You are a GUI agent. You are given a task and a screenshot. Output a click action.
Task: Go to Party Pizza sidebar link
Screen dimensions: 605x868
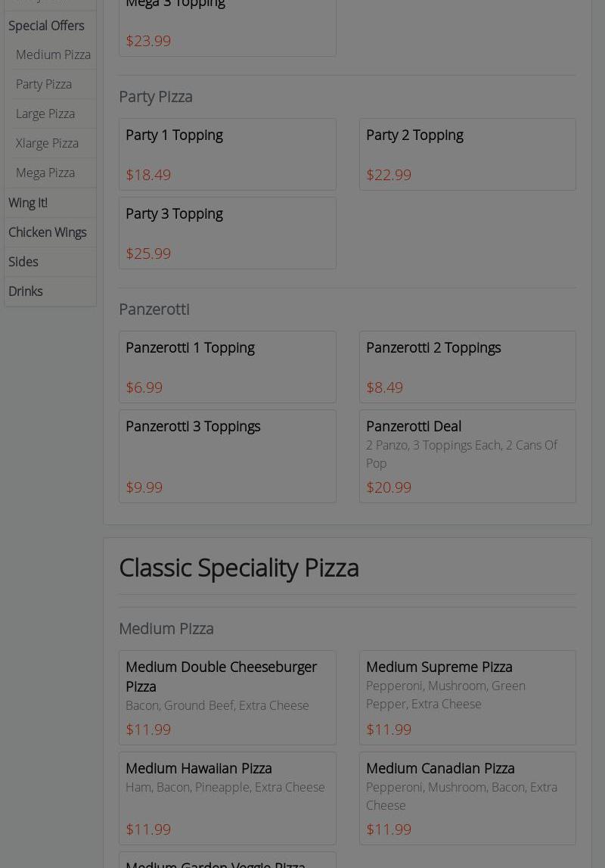[x=44, y=84]
